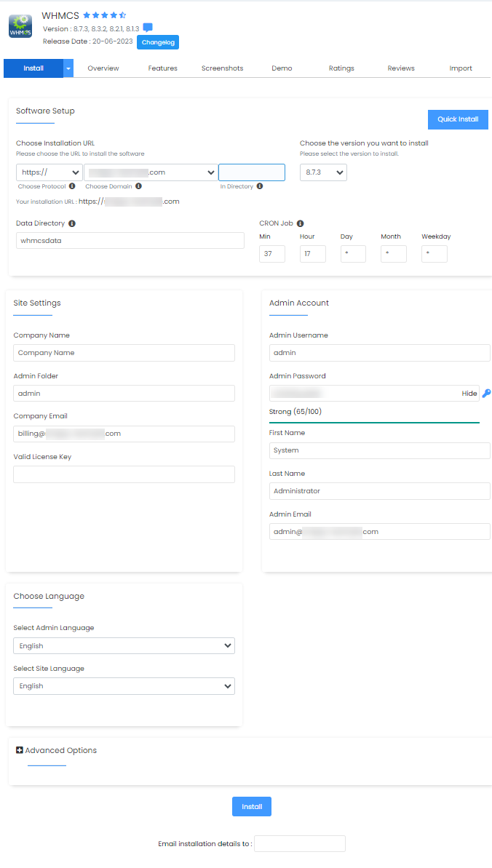Click the password strength progress bar
492x868 pixels.
[374, 421]
